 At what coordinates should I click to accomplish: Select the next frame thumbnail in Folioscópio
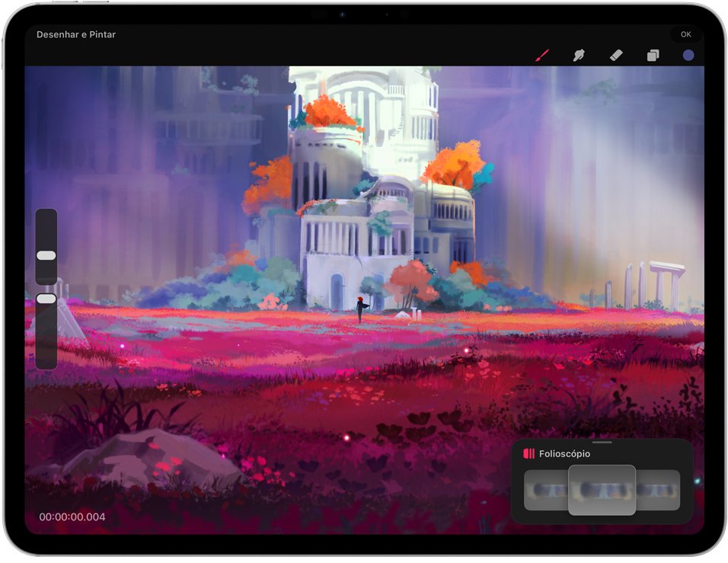pyautogui.click(x=659, y=490)
